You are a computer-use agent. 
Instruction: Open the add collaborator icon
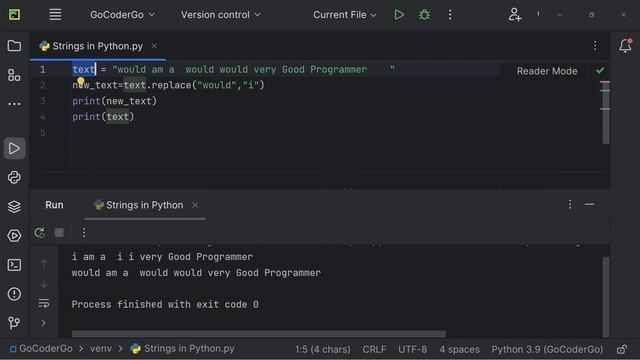coord(514,15)
